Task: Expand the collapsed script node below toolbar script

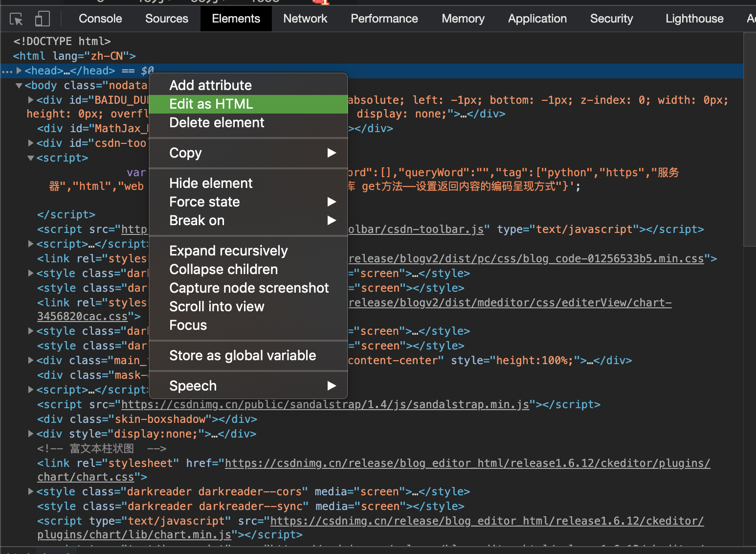Action: pyautogui.click(x=31, y=244)
